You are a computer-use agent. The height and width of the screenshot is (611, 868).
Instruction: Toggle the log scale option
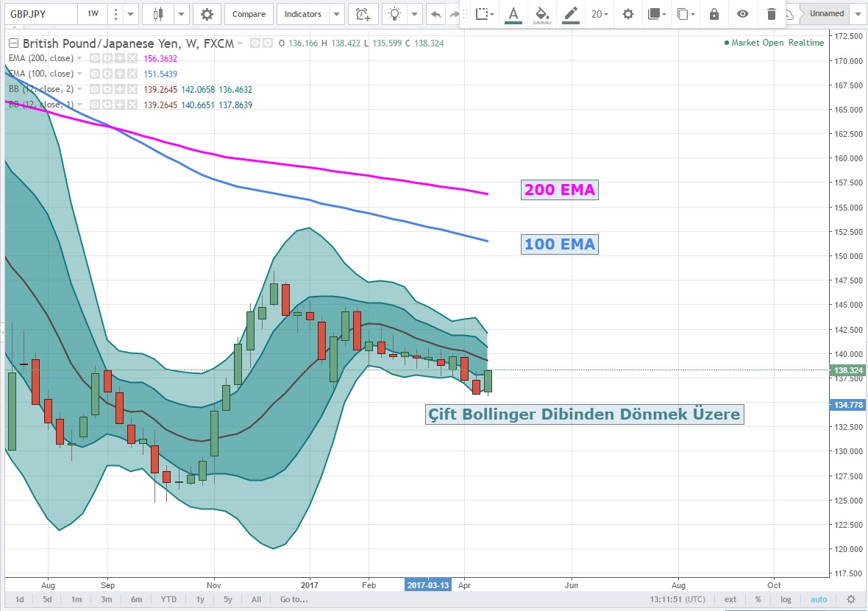(787, 599)
